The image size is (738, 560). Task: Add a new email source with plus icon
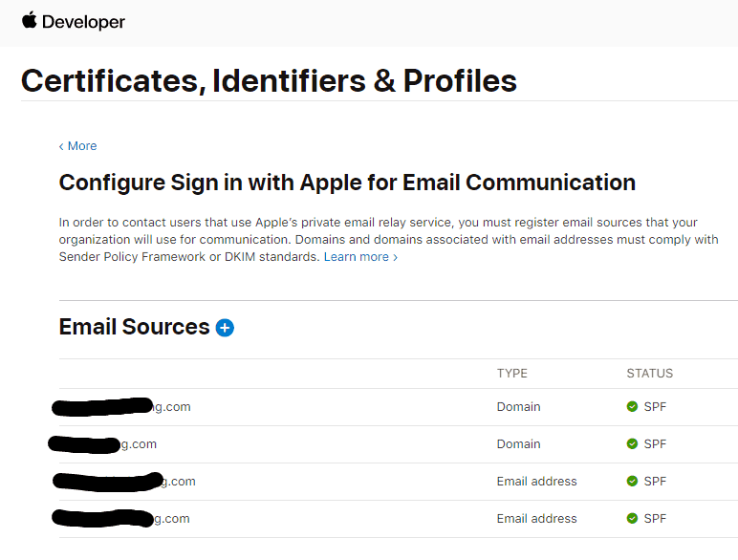225,328
